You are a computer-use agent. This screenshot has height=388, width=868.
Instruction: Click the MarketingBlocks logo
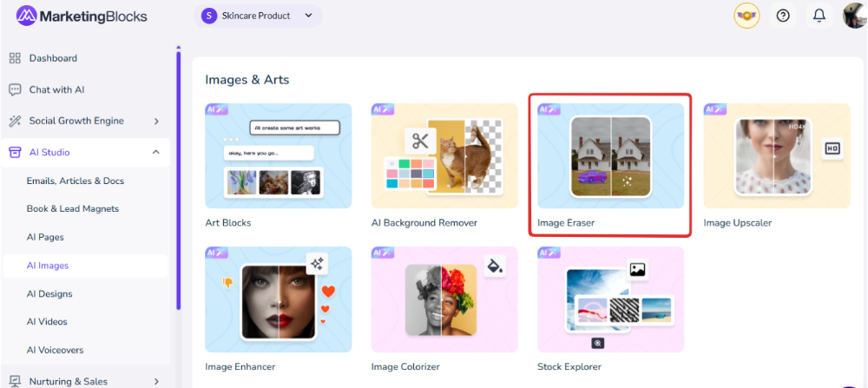click(82, 16)
